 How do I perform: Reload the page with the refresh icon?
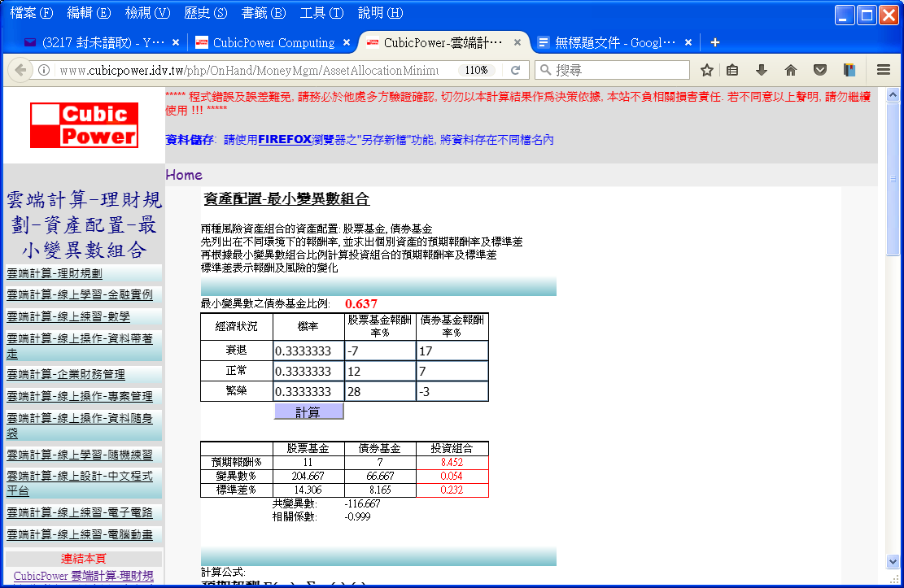(515, 70)
